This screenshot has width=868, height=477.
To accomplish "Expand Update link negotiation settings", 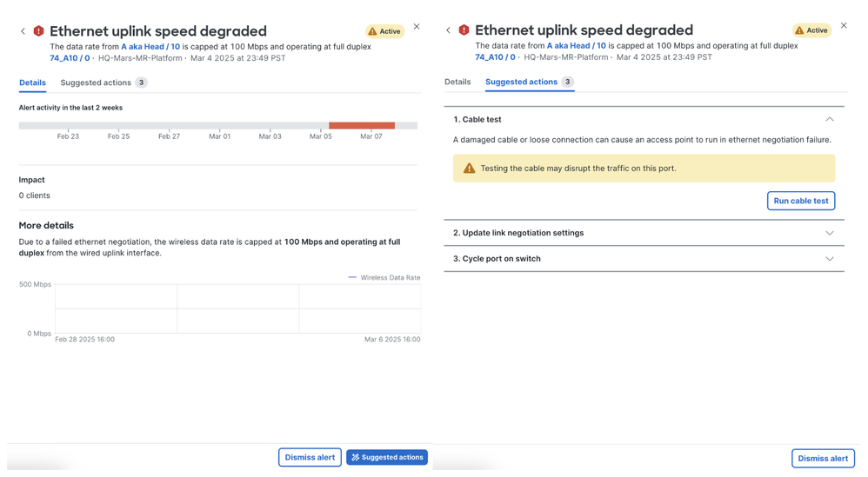I will click(829, 233).
